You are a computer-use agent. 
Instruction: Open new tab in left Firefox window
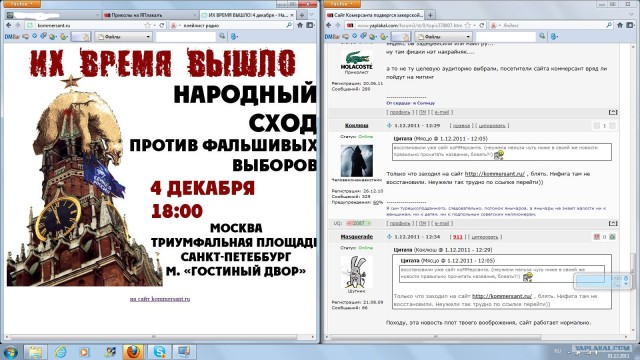(x=302, y=15)
